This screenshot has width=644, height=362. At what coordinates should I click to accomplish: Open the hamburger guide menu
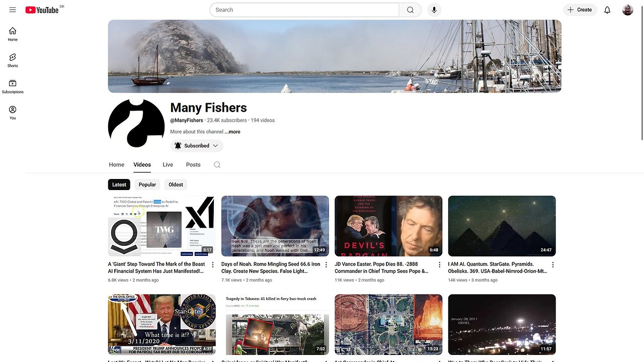coord(13,10)
